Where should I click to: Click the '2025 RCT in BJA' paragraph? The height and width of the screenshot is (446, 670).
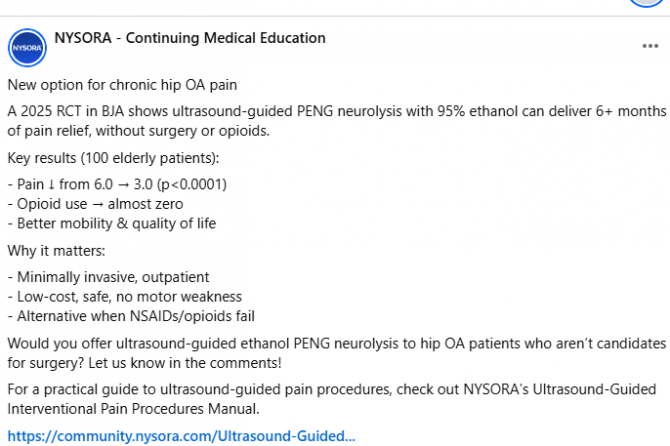pyautogui.click(x=337, y=121)
